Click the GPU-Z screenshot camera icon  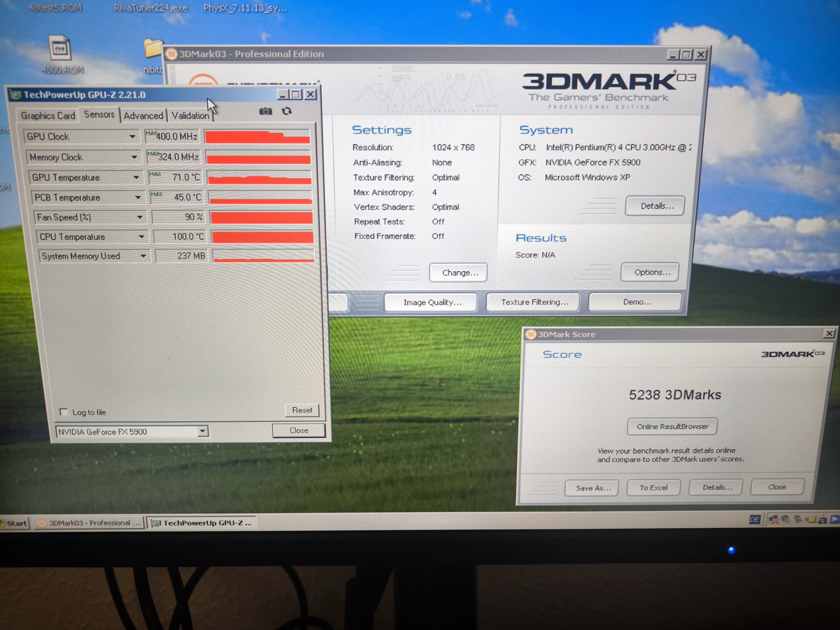click(265, 111)
